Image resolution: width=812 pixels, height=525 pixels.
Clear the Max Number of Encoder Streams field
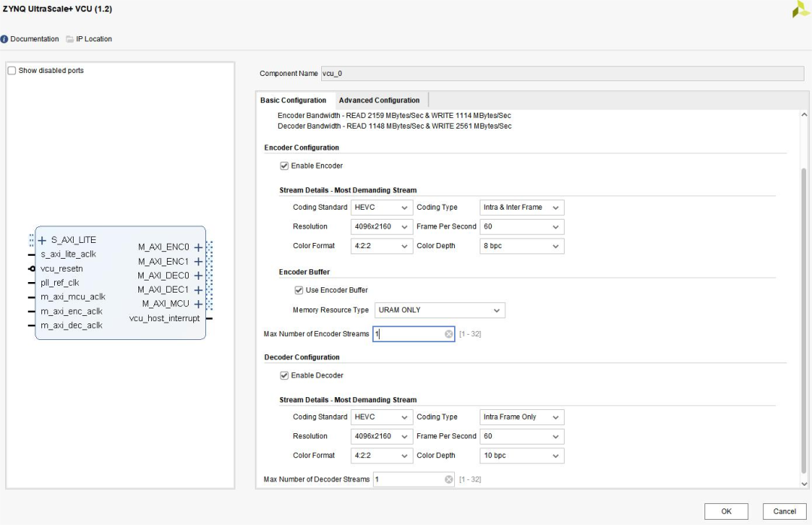pyautogui.click(x=449, y=334)
